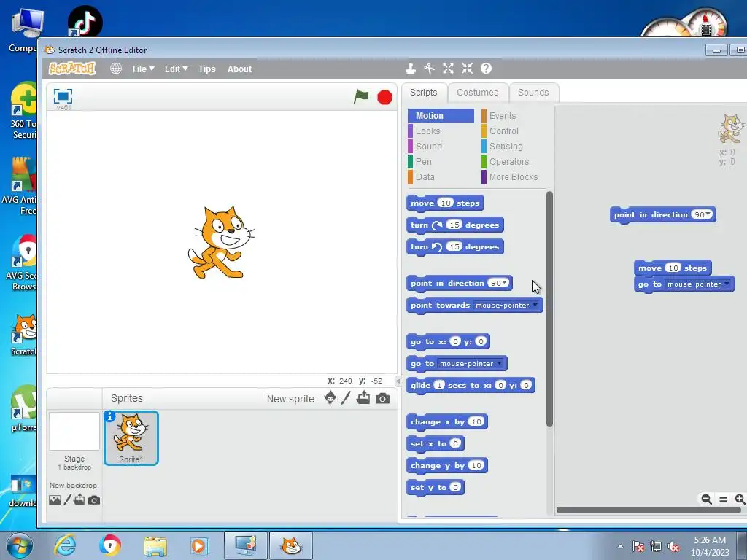Switch the stage to full screen mode

[63, 96]
